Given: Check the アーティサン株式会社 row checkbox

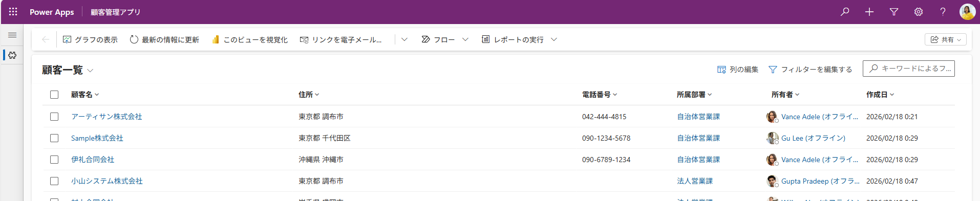Looking at the screenshot, I should [54, 117].
